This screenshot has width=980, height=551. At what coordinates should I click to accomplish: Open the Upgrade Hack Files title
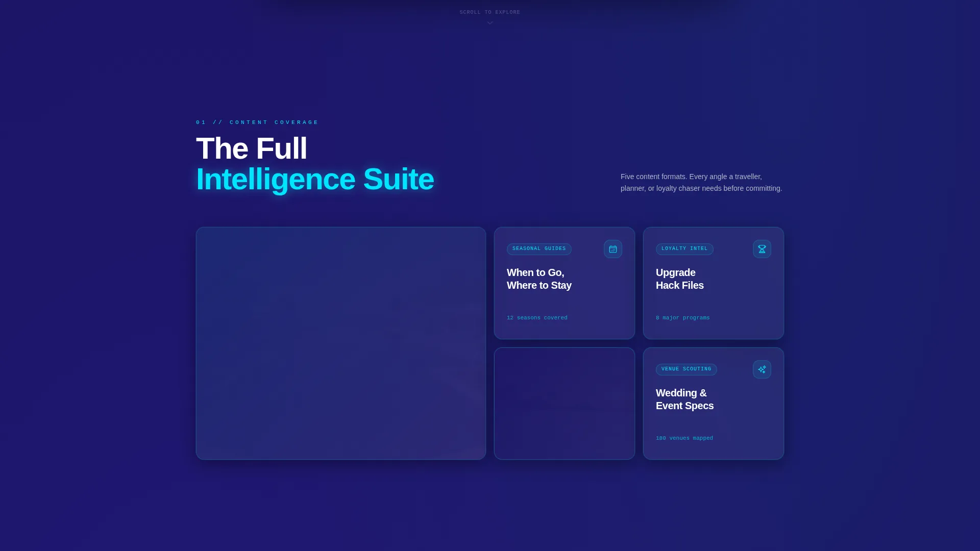click(680, 279)
